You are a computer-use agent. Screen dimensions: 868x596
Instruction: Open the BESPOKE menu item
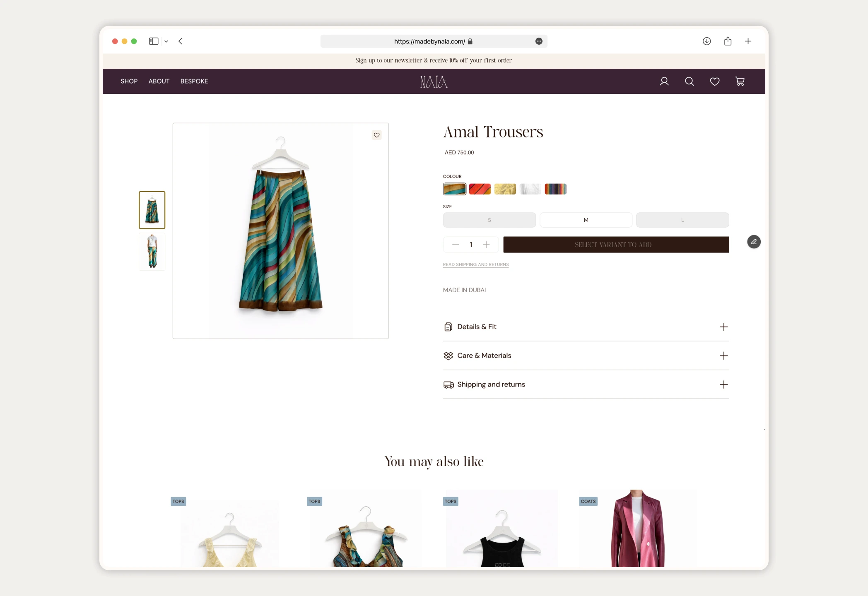click(x=194, y=81)
